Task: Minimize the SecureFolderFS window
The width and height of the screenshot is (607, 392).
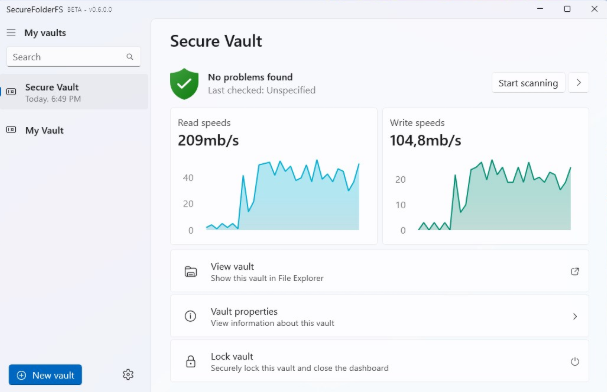Action: (x=540, y=9)
